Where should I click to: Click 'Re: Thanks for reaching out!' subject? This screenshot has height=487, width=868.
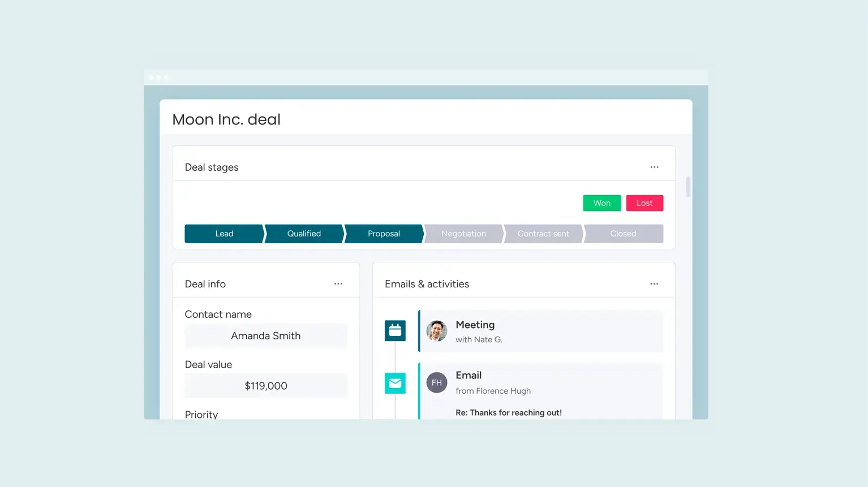(x=509, y=413)
